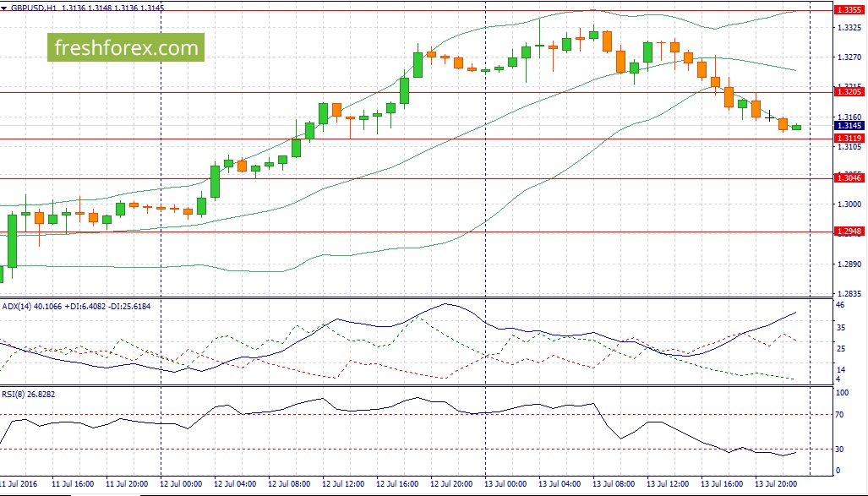The image size is (868, 496).
Task: Select the 1.3355 resistance price tag
Action: click(x=848, y=10)
